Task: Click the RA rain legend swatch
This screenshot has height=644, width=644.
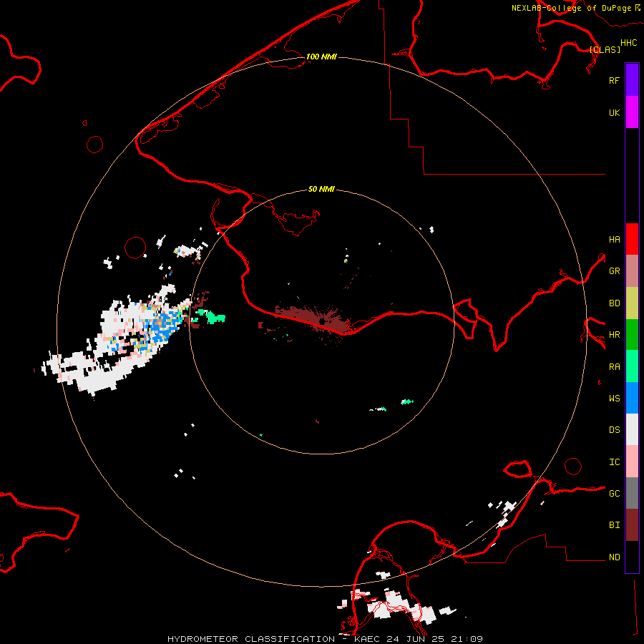Action: 632,366
